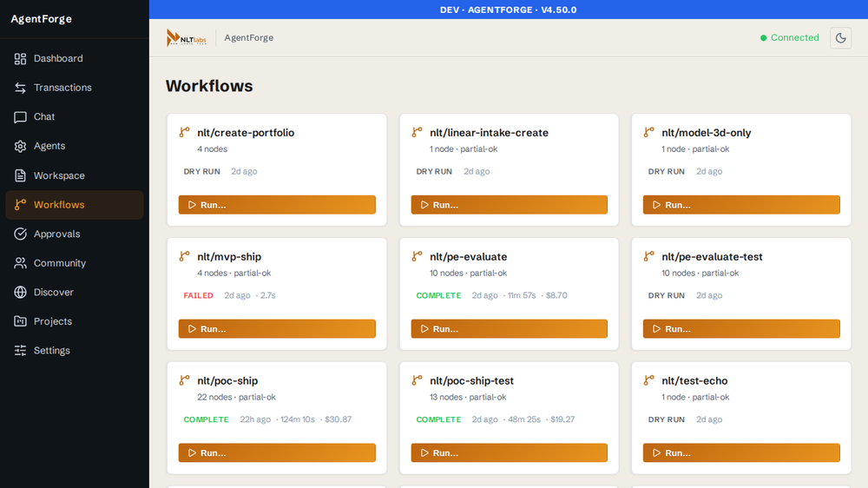The image size is (868, 488).
Task: Run the nlt/pe-evaluate workflow
Action: click(510, 329)
